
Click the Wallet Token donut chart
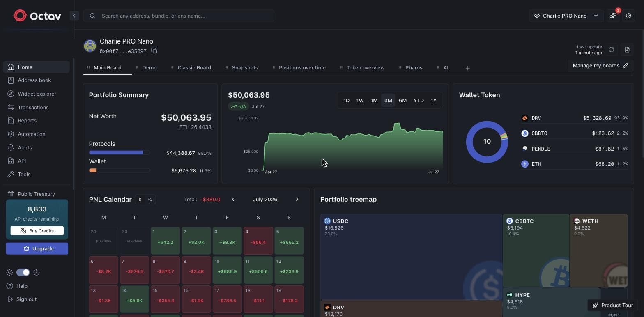(x=487, y=142)
